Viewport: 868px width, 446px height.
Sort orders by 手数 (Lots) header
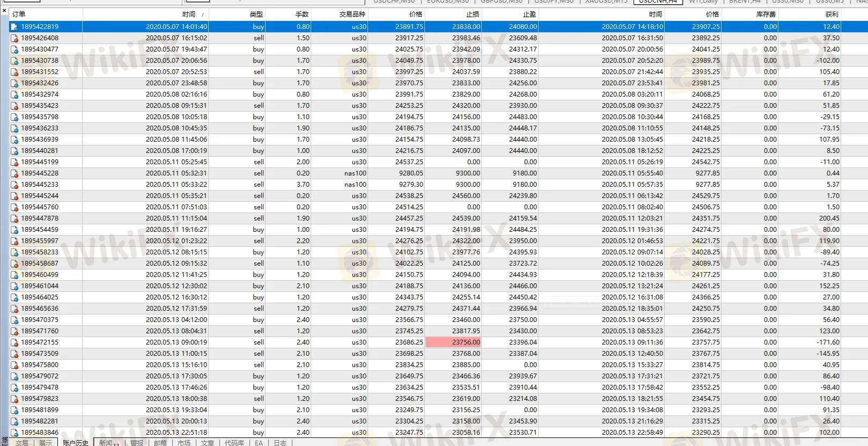pyautogui.click(x=302, y=14)
